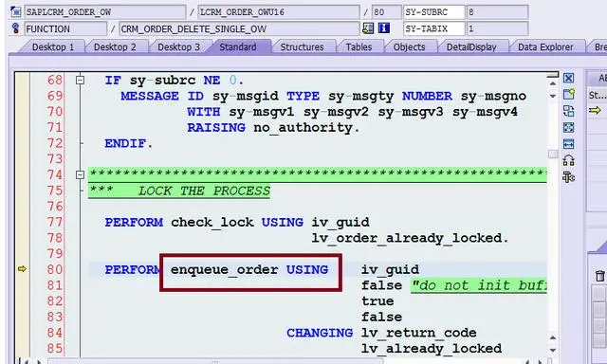This screenshot has height=364, width=607.
Task: Click 'no_authority' in RAISING line
Action: [x=303, y=128]
